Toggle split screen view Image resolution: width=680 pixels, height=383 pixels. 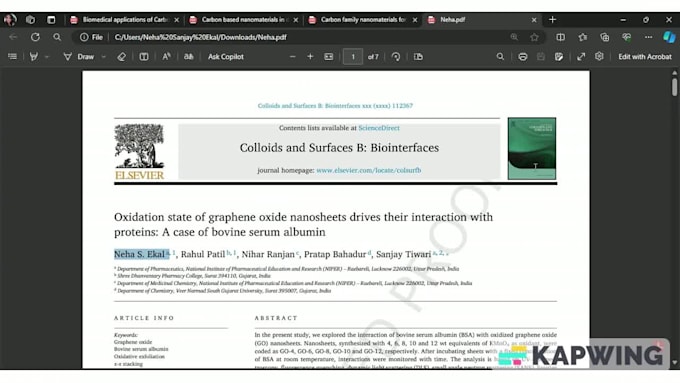[x=560, y=37]
